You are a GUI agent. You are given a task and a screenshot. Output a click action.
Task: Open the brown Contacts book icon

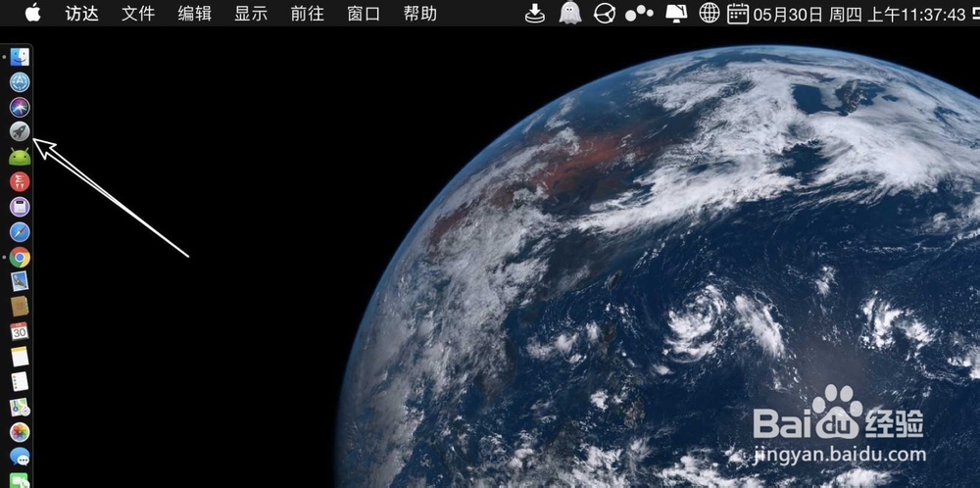click(20, 307)
